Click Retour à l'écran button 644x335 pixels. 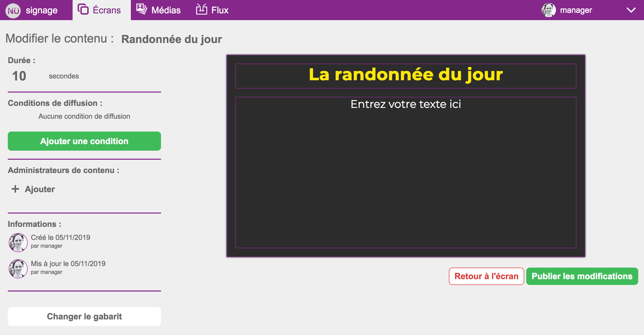[487, 276]
